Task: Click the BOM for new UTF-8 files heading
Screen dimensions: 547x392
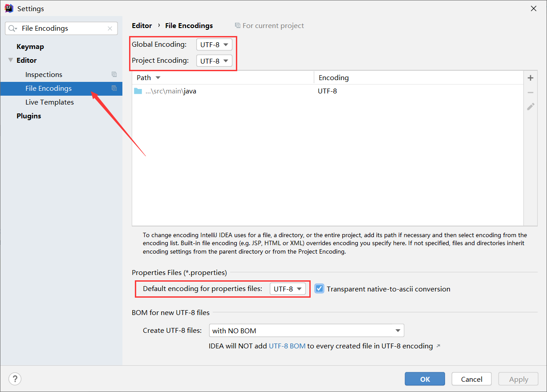Action: pyautogui.click(x=170, y=312)
